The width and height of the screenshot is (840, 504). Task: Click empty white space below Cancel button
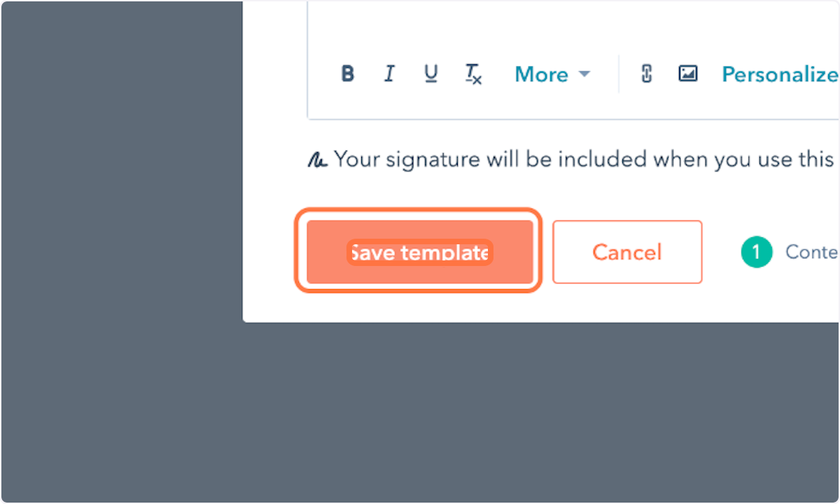[x=627, y=304]
